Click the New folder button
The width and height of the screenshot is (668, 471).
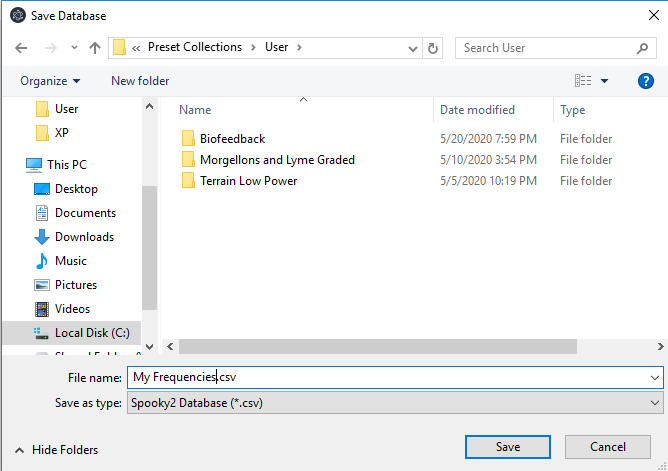click(140, 81)
